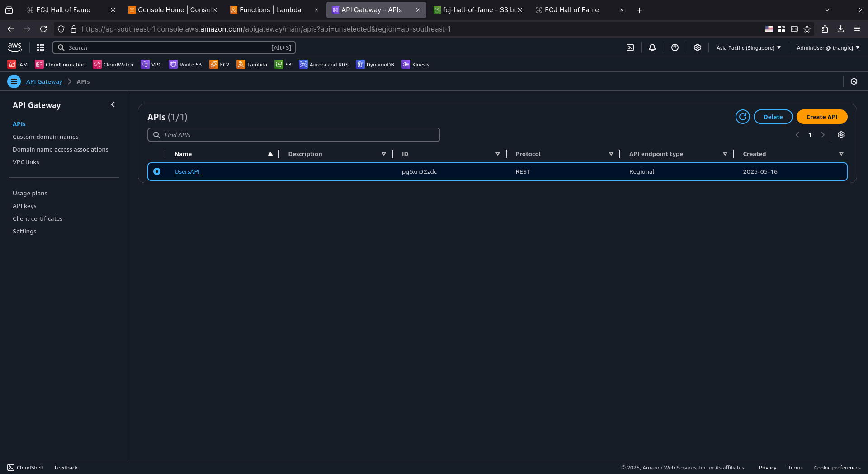Click the Delete button
The height and width of the screenshot is (474, 868).
[773, 117]
